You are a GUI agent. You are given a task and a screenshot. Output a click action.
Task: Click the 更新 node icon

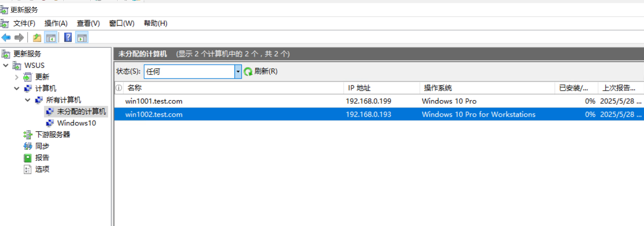coord(27,77)
